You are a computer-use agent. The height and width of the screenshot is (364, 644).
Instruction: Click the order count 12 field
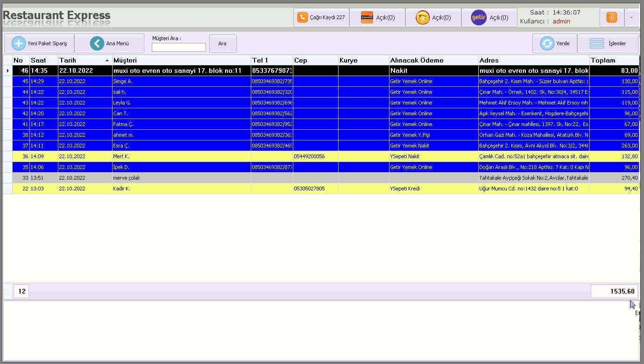(21, 291)
